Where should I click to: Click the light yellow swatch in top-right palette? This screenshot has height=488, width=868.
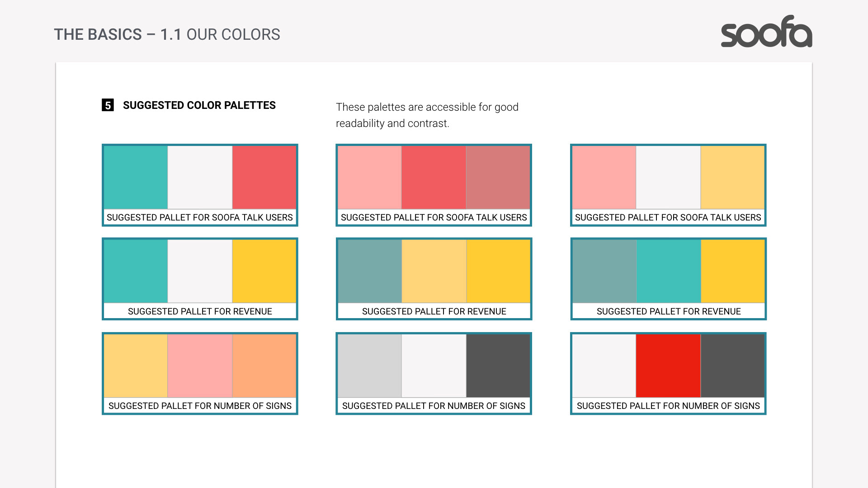pos(732,177)
